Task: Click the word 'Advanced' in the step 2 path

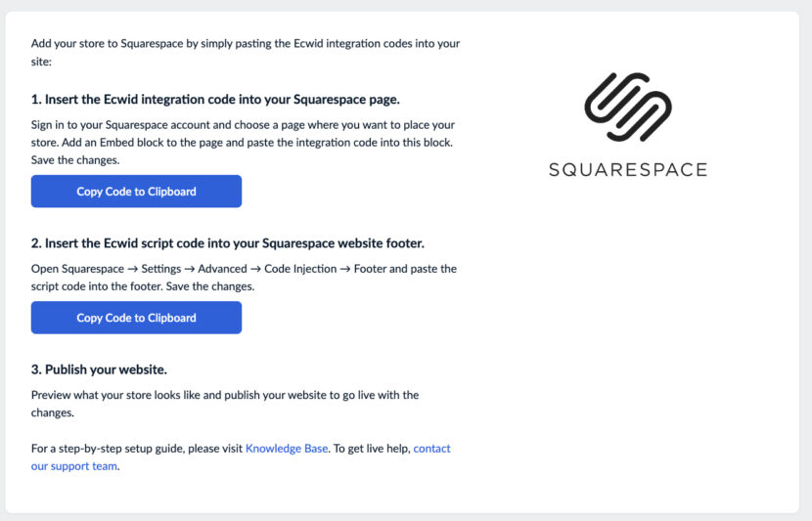Action: tap(222, 269)
